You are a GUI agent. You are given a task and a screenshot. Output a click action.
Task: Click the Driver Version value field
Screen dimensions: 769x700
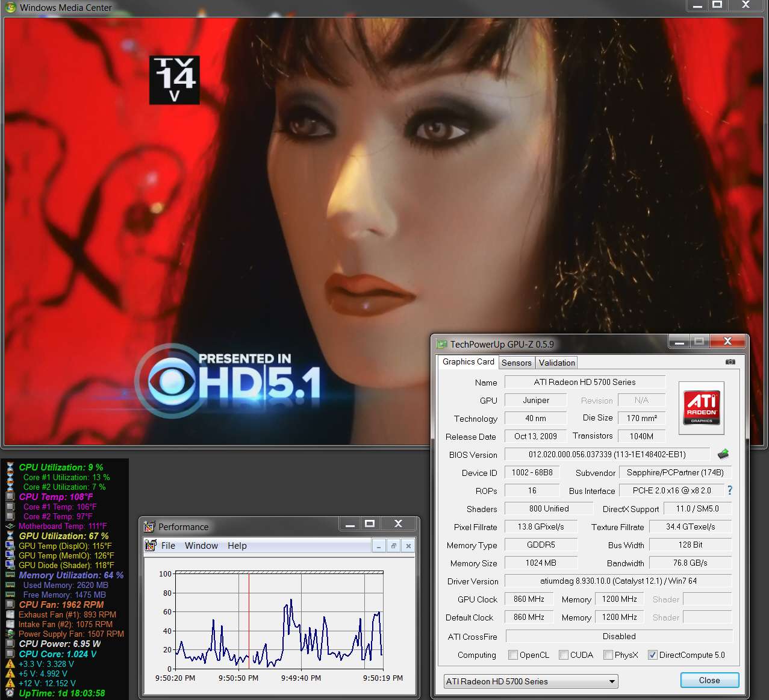pos(618,581)
